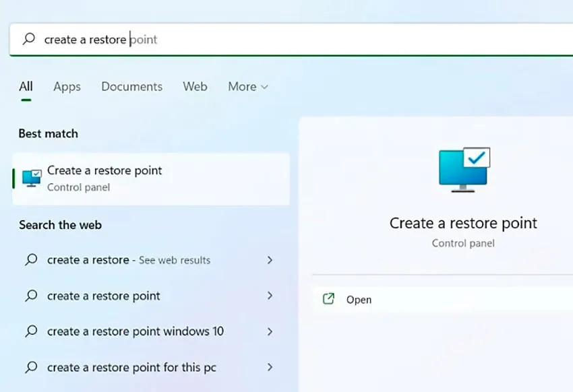Click the magnifier icon in the search box

[29, 38]
